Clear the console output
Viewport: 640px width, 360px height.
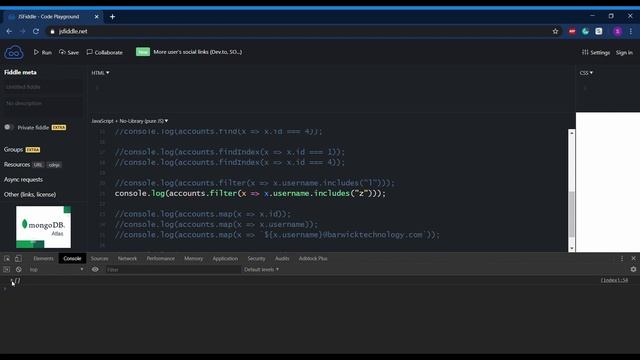pos(18,269)
